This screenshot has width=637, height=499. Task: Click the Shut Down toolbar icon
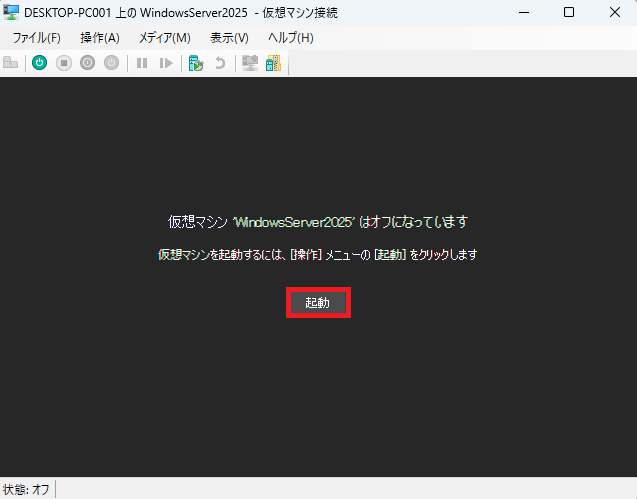(87, 63)
